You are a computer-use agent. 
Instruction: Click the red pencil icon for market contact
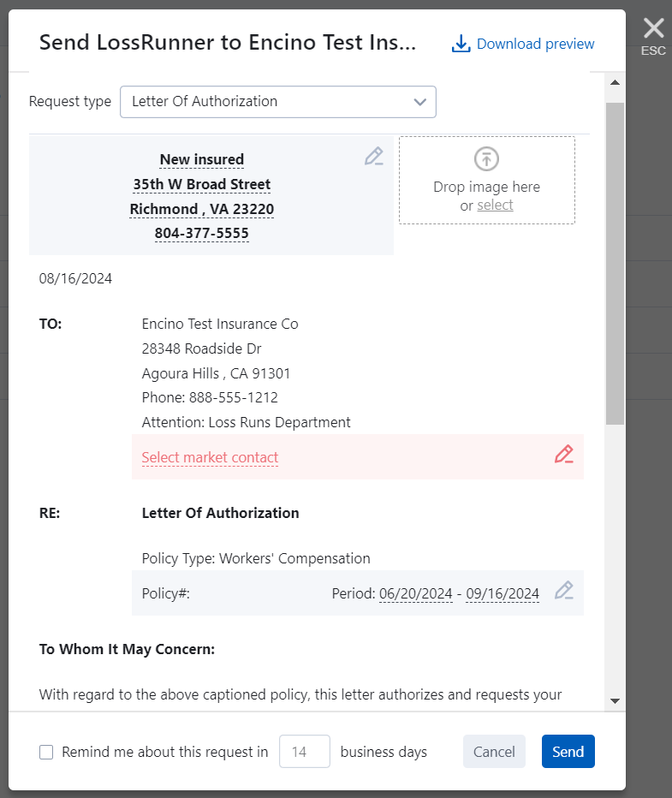[563, 455]
